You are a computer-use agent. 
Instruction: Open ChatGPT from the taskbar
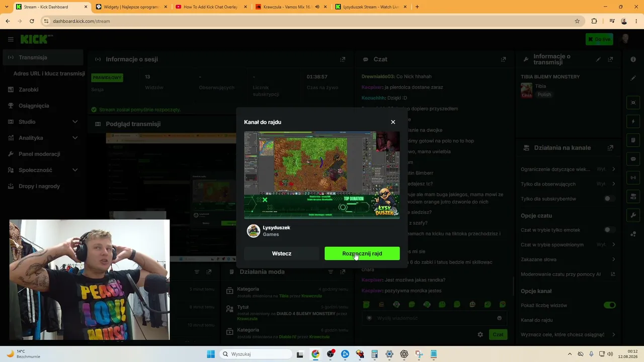tap(404, 354)
